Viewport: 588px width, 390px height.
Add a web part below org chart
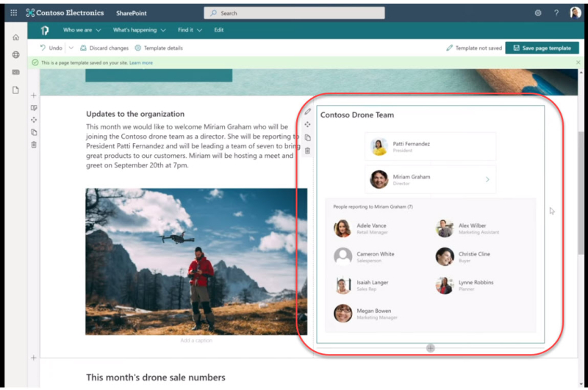pyautogui.click(x=431, y=348)
